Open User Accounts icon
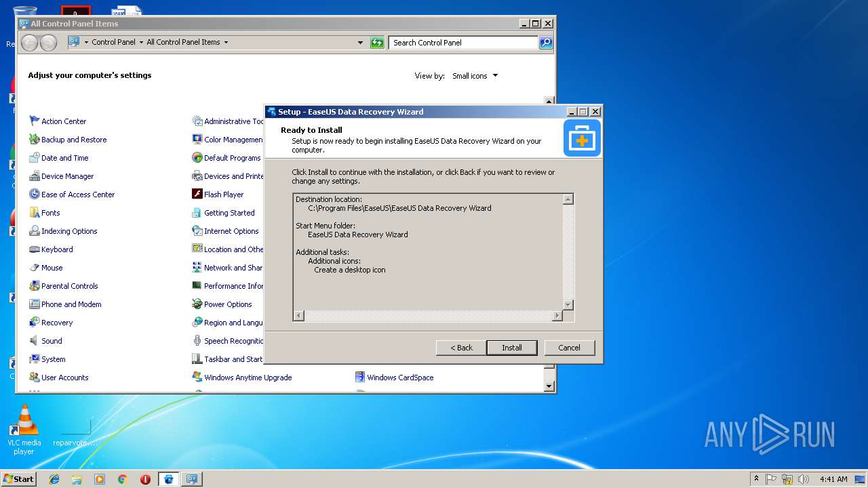 tap(35, 377)
